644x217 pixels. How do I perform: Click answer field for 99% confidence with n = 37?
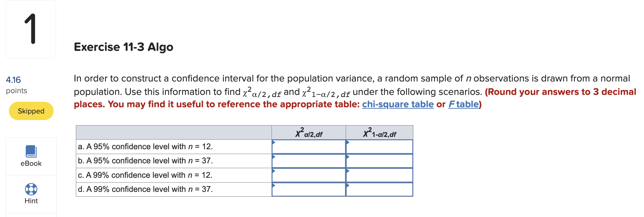(x=309, y=189)
